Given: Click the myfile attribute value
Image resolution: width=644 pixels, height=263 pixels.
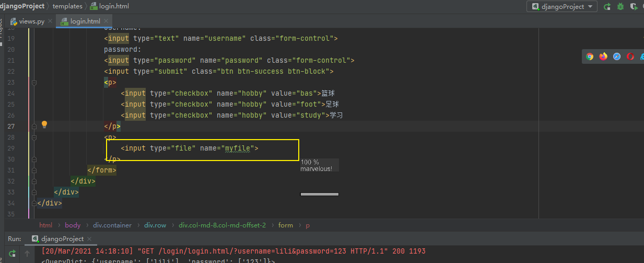Looking at the screenshot, I should pyautogui.click(x=238, y=148).
